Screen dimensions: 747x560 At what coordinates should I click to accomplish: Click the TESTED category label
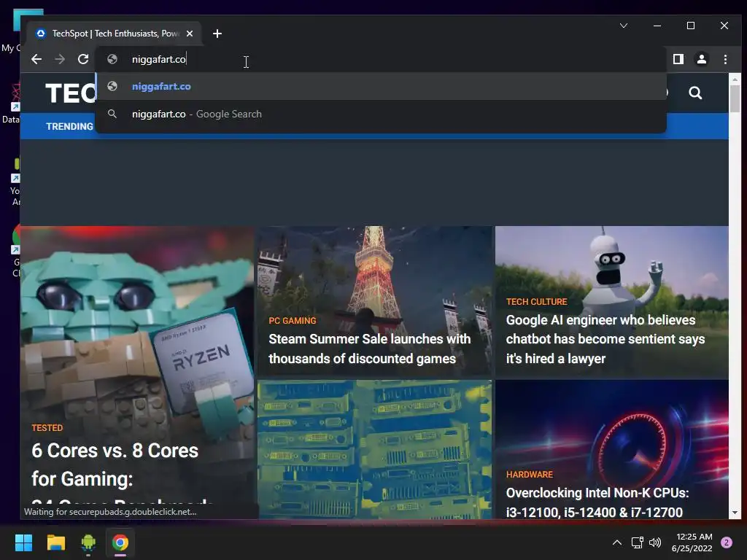click(47, 427)
